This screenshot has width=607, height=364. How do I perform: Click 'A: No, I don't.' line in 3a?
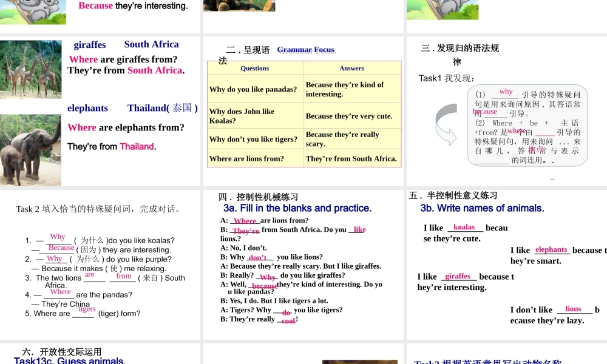tap(243, 248)
